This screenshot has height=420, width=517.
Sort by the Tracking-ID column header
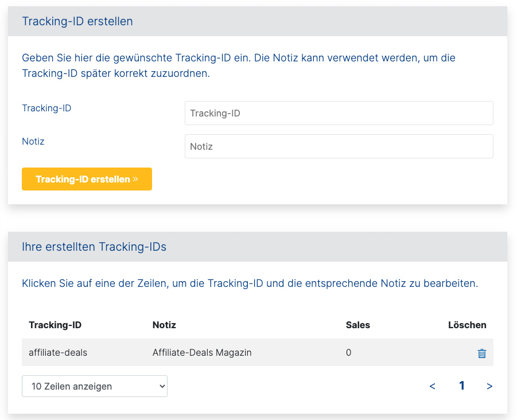click(55, 325)
